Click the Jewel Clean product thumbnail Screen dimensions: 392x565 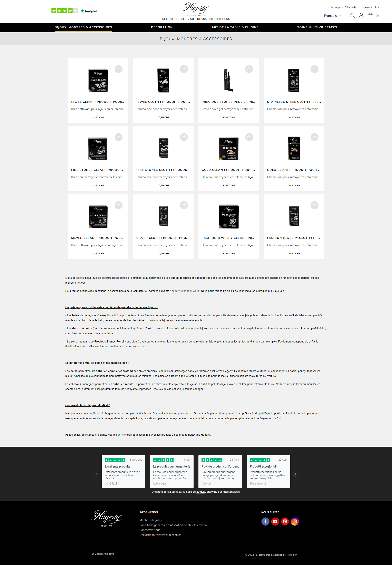(98, 79)
